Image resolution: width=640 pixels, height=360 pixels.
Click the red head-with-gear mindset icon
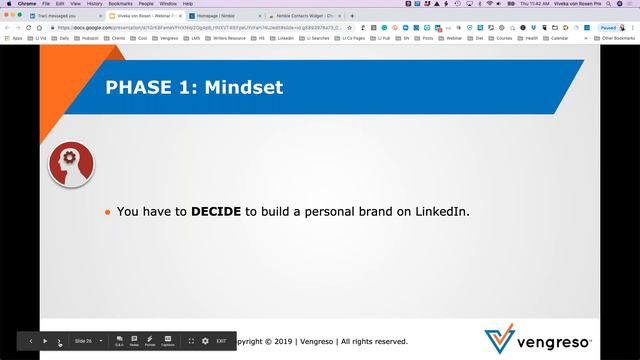click(71, 164)
